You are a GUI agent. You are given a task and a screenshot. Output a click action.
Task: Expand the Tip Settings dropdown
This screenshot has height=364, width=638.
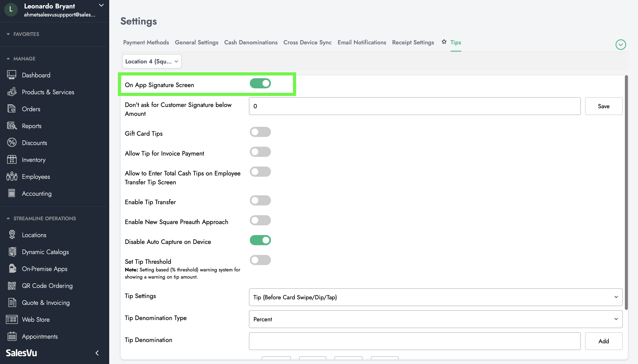click(435, 297)
